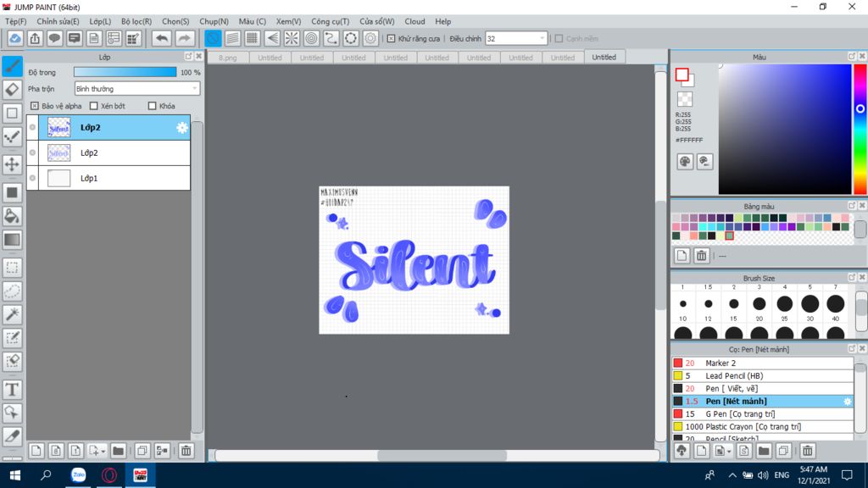Select the Lead Pencil (HB) brush
The image size is (868, 488).
(762, 375)
